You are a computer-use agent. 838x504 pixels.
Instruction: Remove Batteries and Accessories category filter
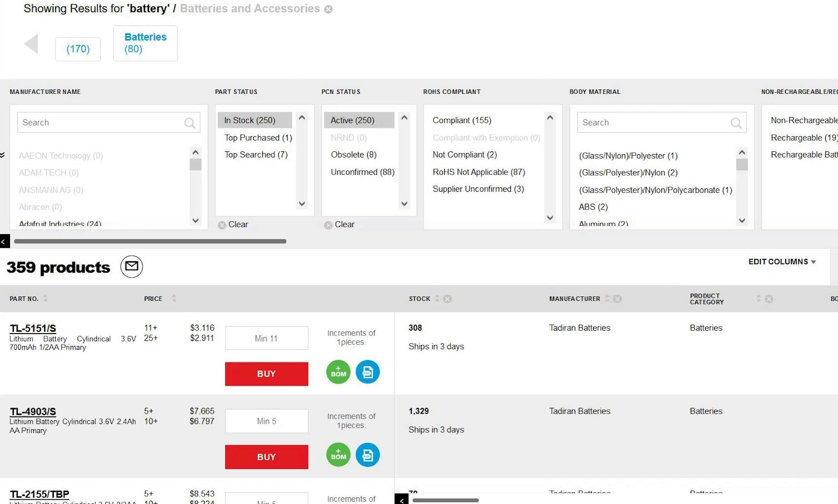click(329, 9)
